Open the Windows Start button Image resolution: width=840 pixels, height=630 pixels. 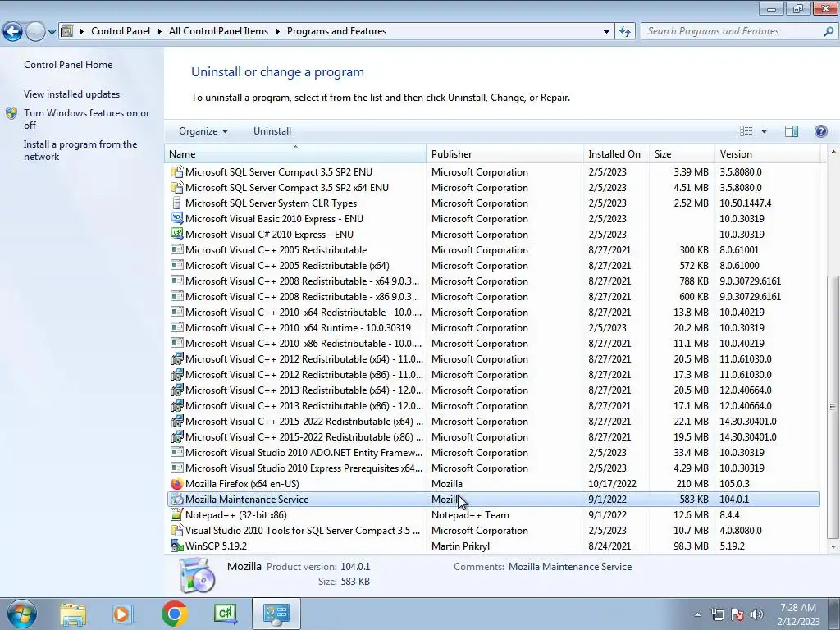pyautogui.click(x=21, y=614)
